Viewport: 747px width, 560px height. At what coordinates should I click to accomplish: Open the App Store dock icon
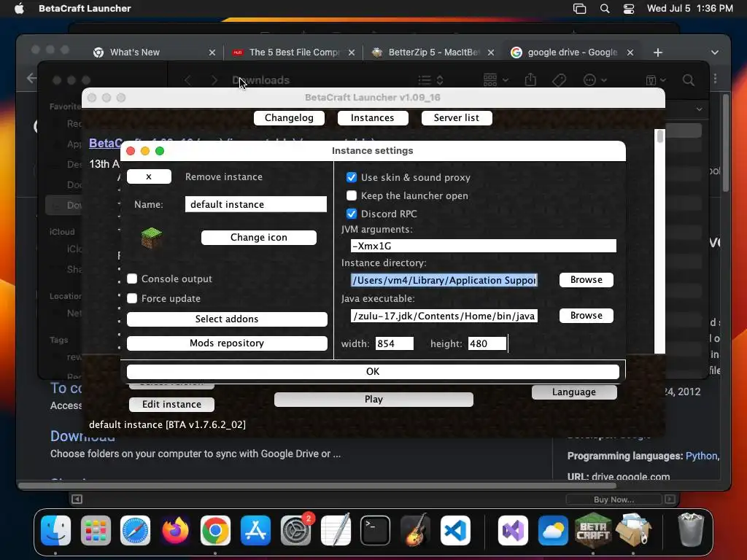255,530
